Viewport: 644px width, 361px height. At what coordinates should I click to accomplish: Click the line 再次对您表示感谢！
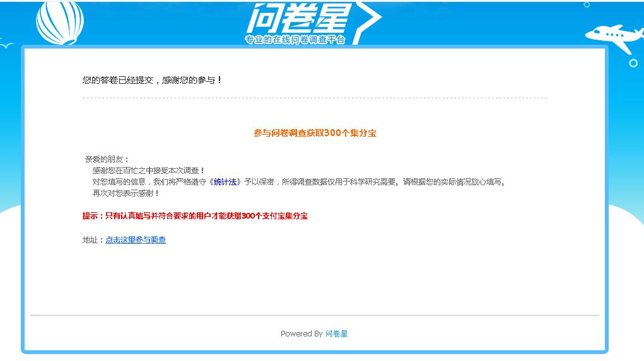coord(126,193)
